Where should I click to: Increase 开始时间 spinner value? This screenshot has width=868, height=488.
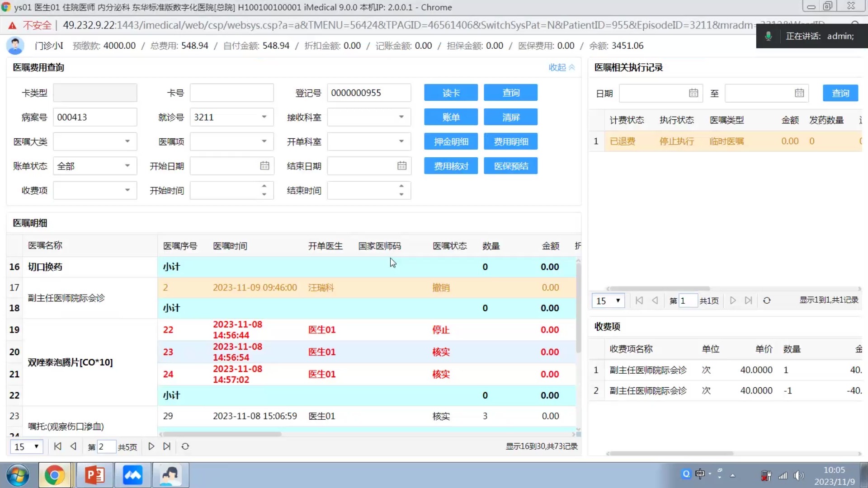(264, 186)
